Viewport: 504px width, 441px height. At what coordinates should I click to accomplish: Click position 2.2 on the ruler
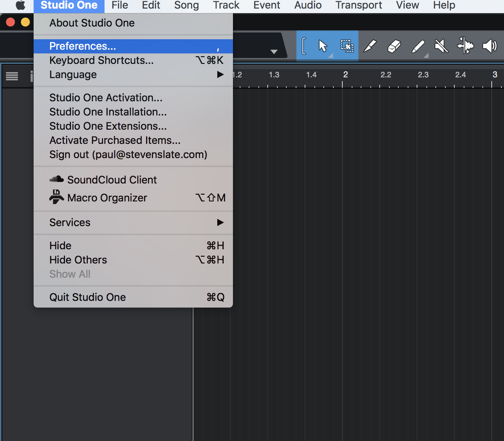pyautogui.click(x=386, y=75)
